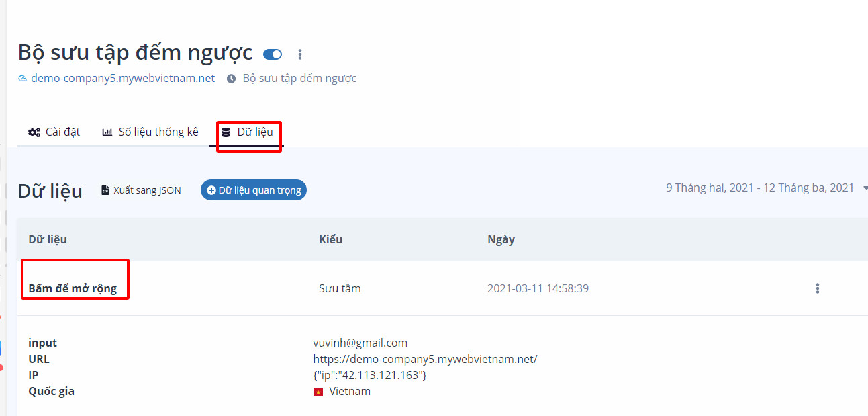Click the Dữ liệu column header in the table
Screen dimensions: 868x416
[48, 239]
